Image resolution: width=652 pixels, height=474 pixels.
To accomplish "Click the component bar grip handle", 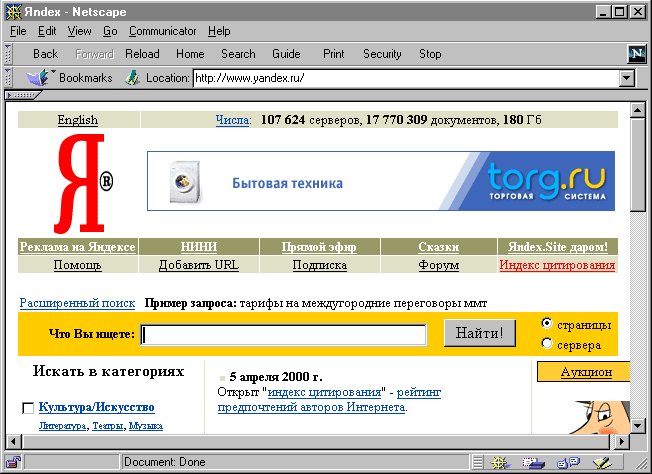I will [478, 462].
